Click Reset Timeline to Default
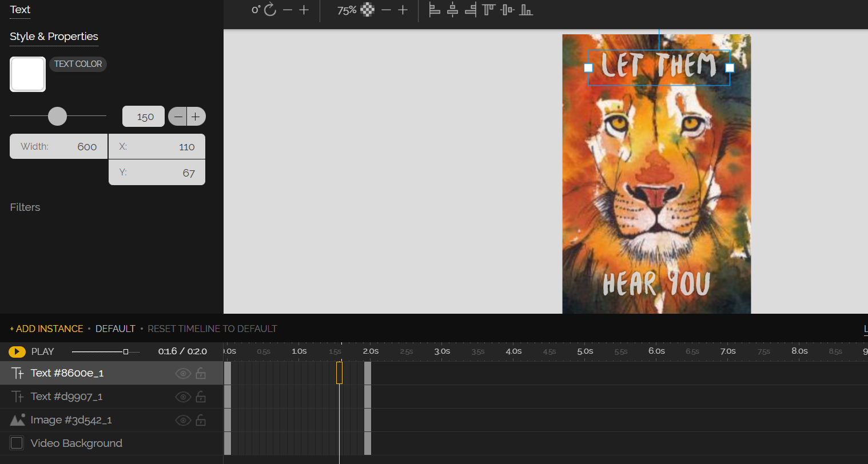This screenshot has height=464, width=868. (212, 329)
